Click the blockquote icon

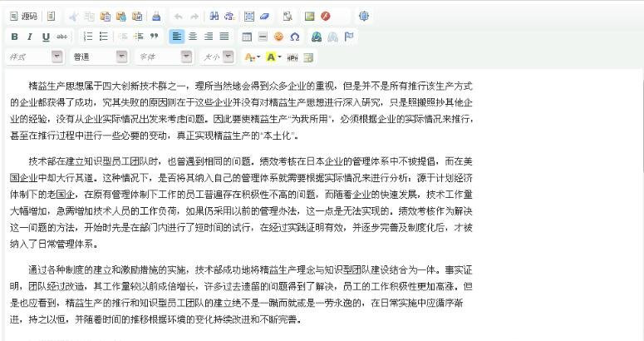tap(154, 37)
